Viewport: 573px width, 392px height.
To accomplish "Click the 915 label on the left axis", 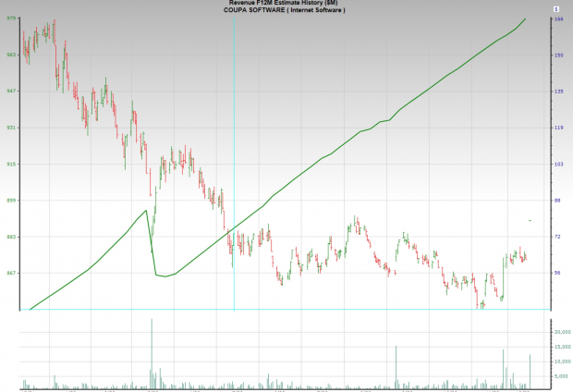I will 11,164.
